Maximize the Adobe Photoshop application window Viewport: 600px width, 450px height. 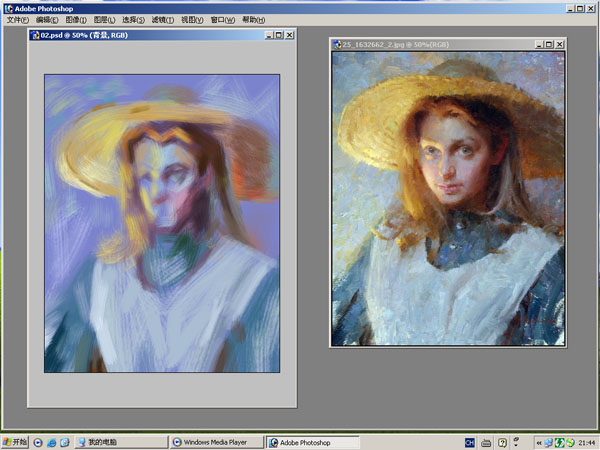[x=580, y=8]
